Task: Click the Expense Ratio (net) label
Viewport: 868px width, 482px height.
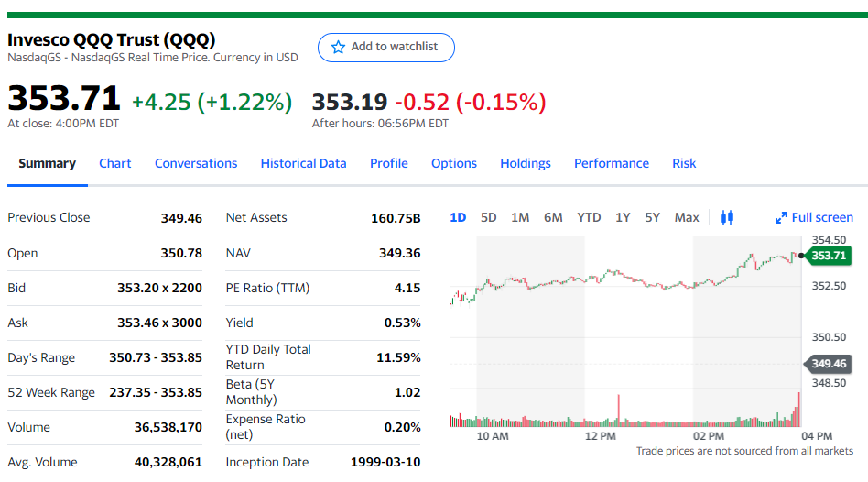Action: tap(266, 427)
